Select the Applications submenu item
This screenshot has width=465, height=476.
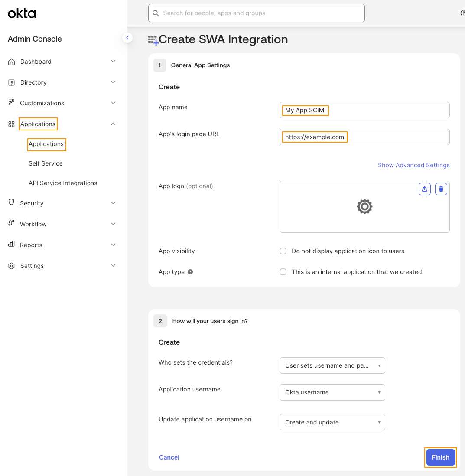[46, 144]
